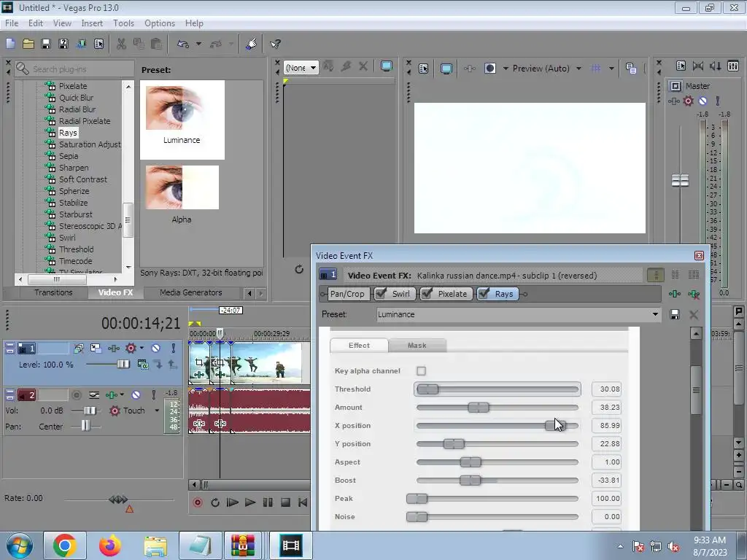Select the Starburst plug-in in list

tap(75, 214)
